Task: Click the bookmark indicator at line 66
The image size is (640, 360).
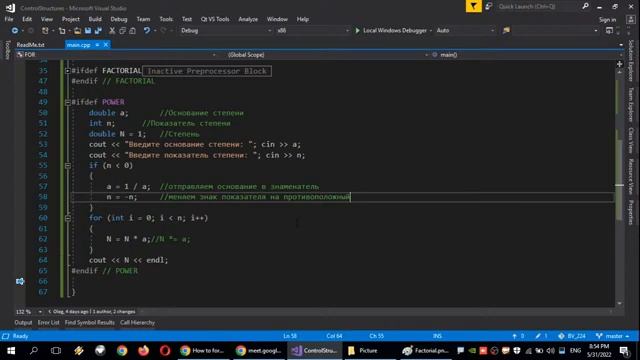Action: (x=20, y=281)
